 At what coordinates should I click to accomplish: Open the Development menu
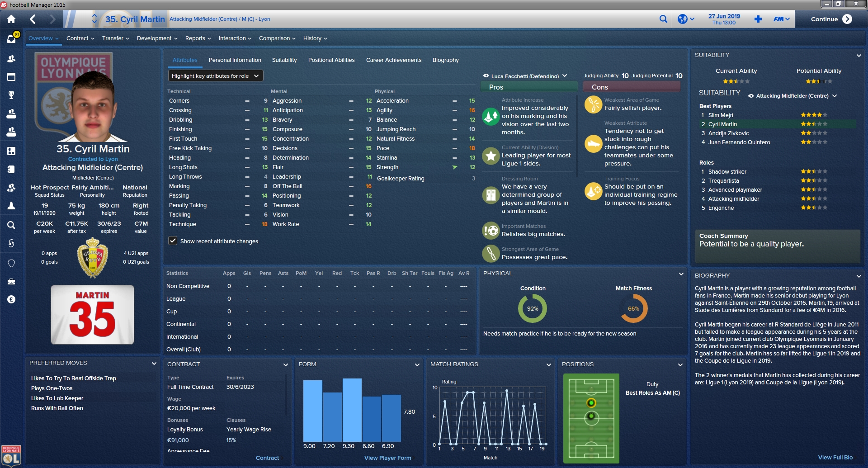[157, 38]
